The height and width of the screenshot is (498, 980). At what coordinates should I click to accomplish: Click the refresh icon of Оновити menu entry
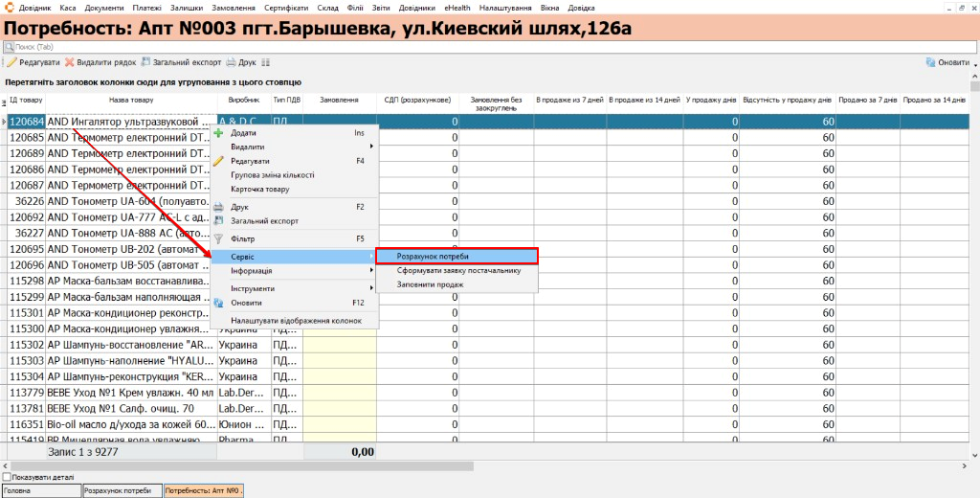(218, 303)
